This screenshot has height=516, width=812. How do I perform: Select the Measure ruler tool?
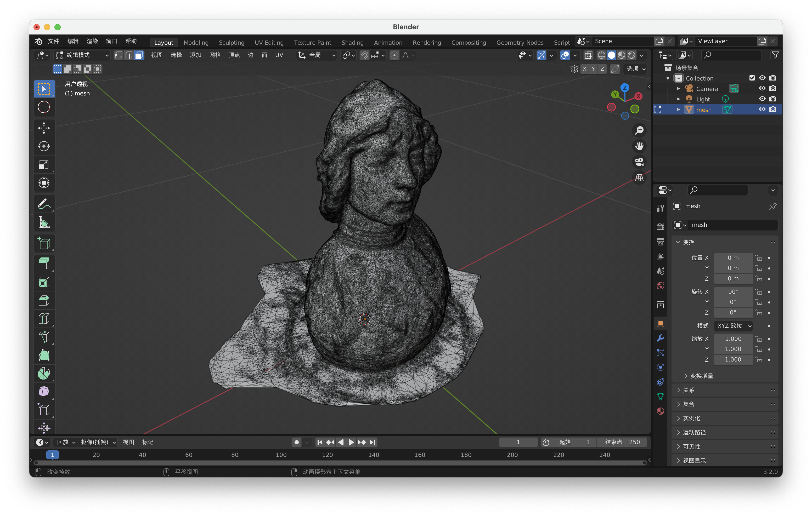(44, 222)
